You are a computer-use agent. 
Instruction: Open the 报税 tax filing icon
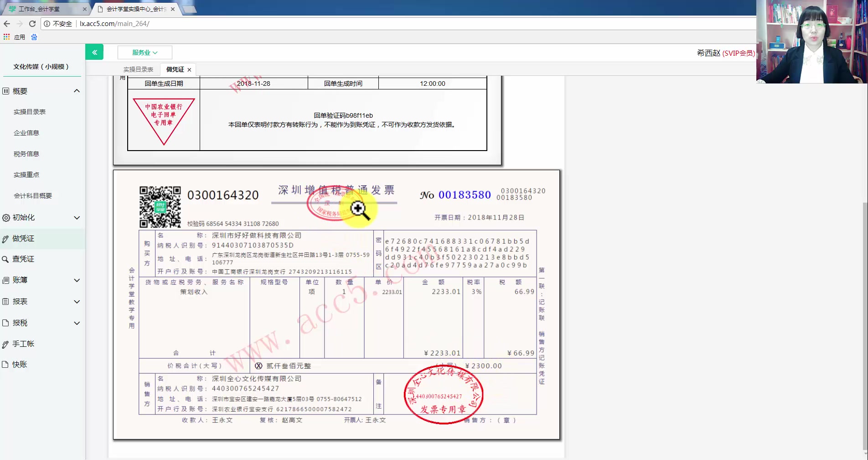click(x=5, y=323)
